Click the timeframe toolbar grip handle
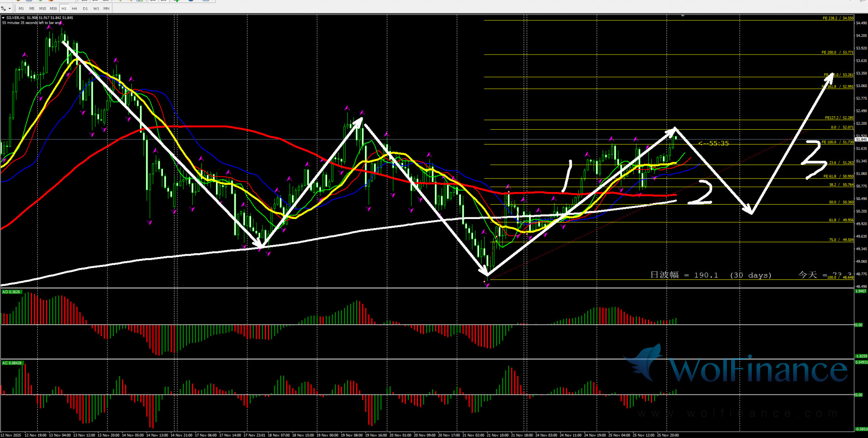This screenshot has height=438, width=868. coord(15,8)
